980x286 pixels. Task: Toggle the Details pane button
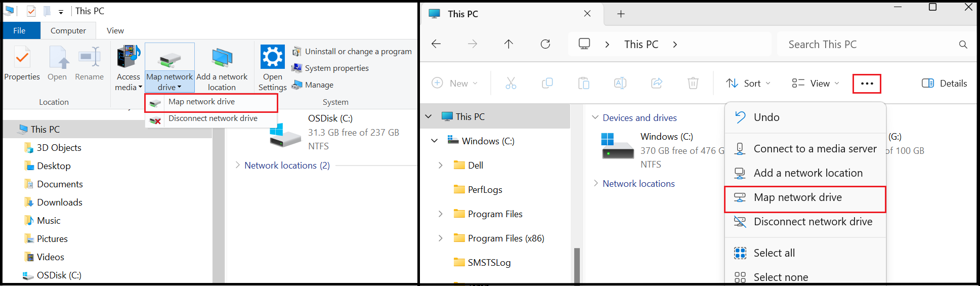[x=944, y=84]
